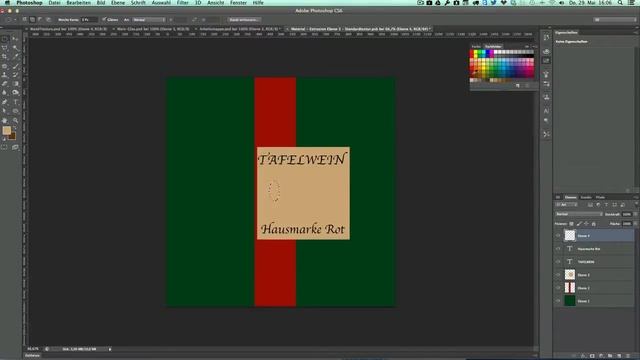Hide the Hausmarke Rot text layer
The width and height of the screenshot is (640, 360).
[x=558, y=249]
